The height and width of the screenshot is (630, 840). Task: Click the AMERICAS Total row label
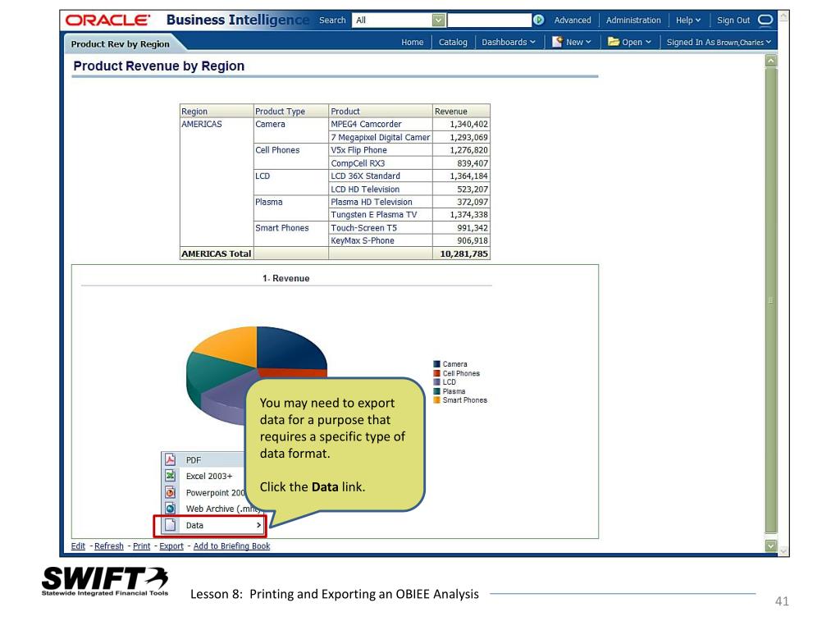click(216, 253)
